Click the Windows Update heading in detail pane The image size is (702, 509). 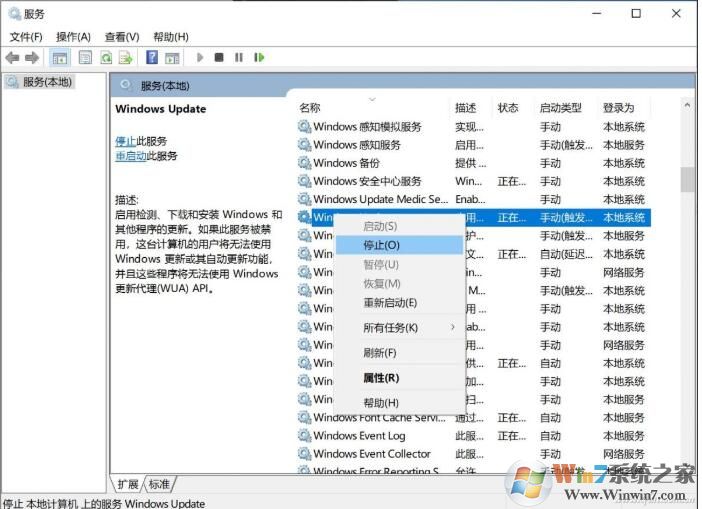click(x=160, y=109)
